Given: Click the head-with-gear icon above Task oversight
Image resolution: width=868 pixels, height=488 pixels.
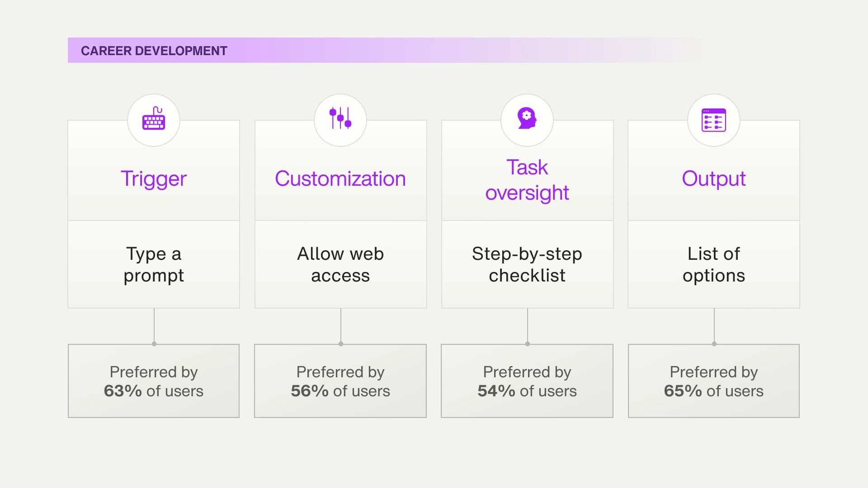Looking at the screenshot, I should [x=527, y=118].
